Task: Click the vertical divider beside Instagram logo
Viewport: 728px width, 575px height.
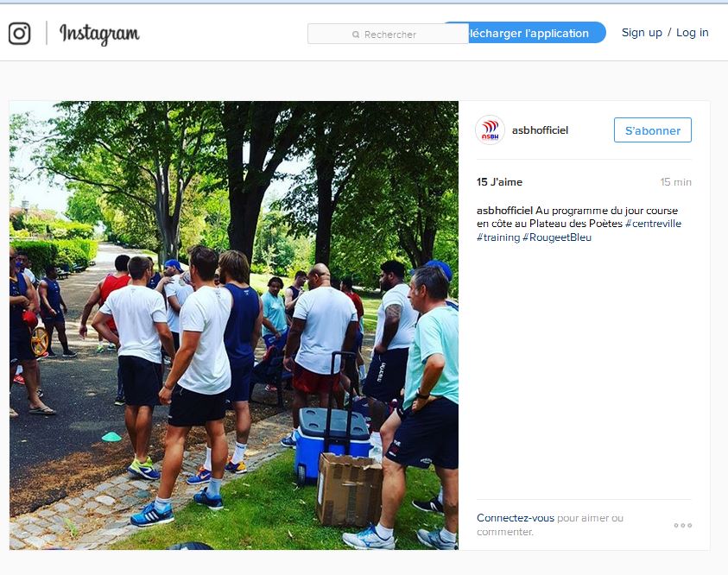Action: coord(47,34)
